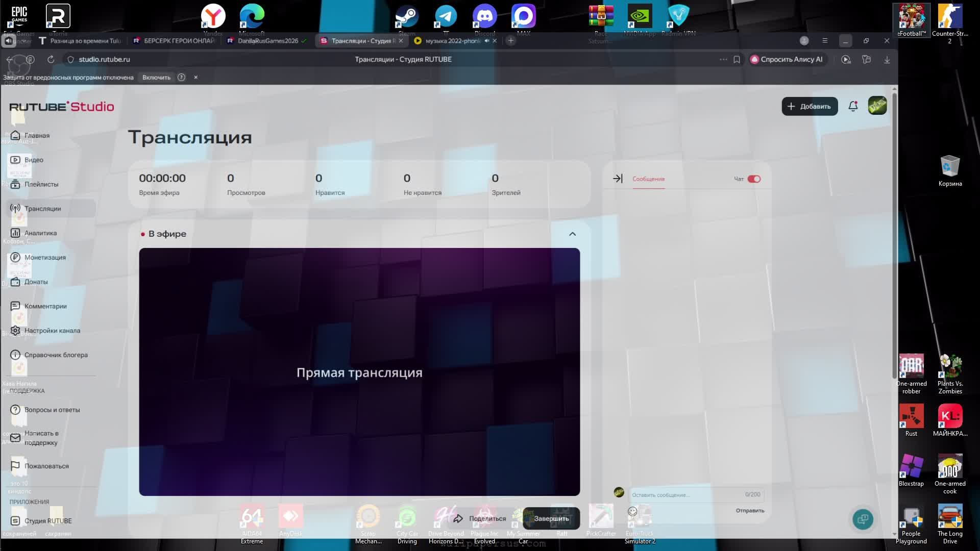Switch to DanilaRusGames2026 tab

pyautogui.click(x=267, y=41)
